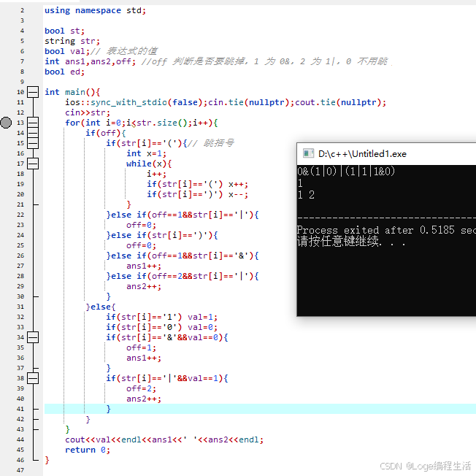Collapse the fold box at line 38
Viewport: 476px width, 476px height.
tap(33, 378)
